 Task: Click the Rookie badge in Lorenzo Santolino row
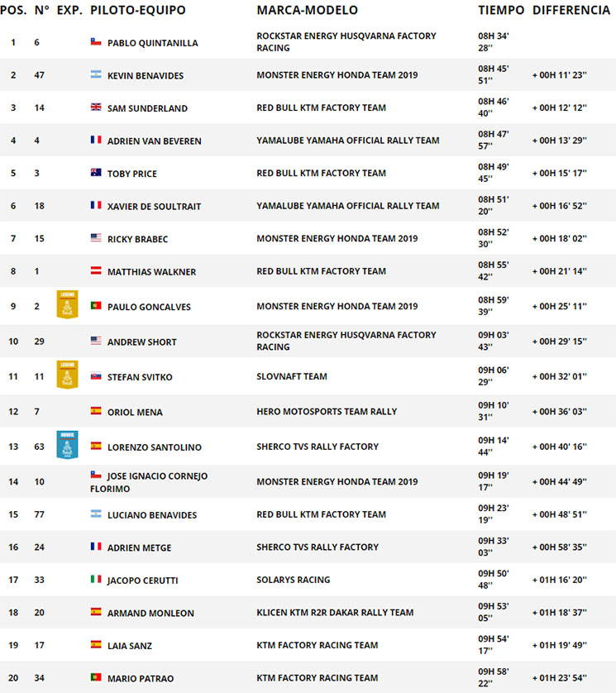(67, 445)
